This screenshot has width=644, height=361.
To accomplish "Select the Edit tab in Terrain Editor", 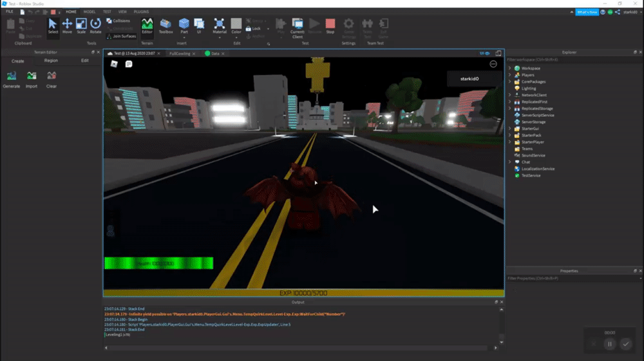I will pos(84,61).
